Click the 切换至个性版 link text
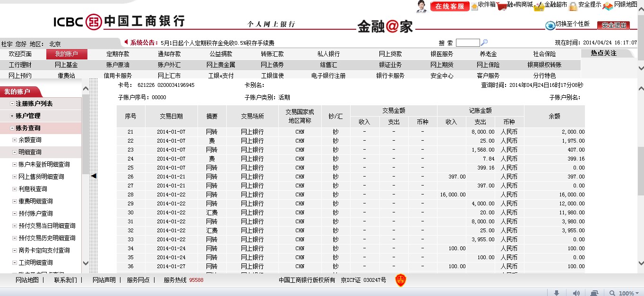Screen dimensions: 644x296 [573, 24]
